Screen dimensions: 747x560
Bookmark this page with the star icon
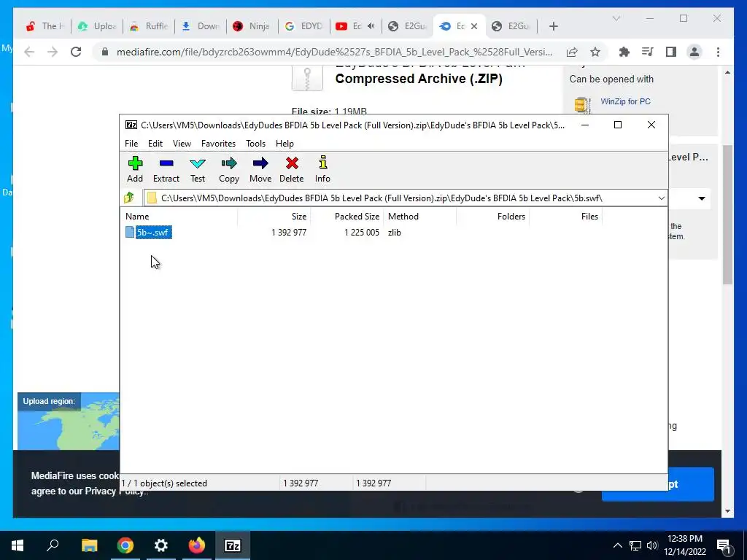tap(595, 52)
